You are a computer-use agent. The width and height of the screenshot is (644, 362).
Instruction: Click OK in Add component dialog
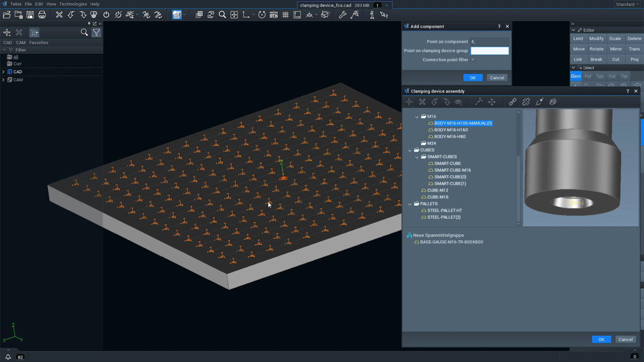(473, 77)
